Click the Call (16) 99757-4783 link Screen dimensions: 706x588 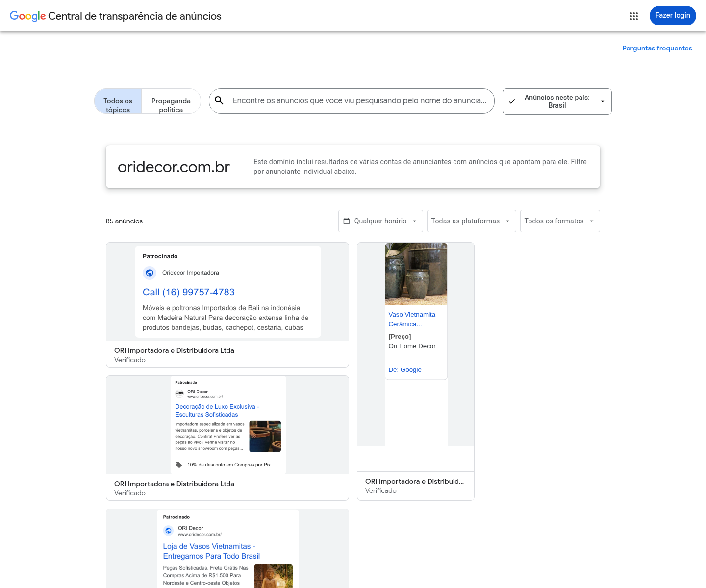click(x=189, y=292)
